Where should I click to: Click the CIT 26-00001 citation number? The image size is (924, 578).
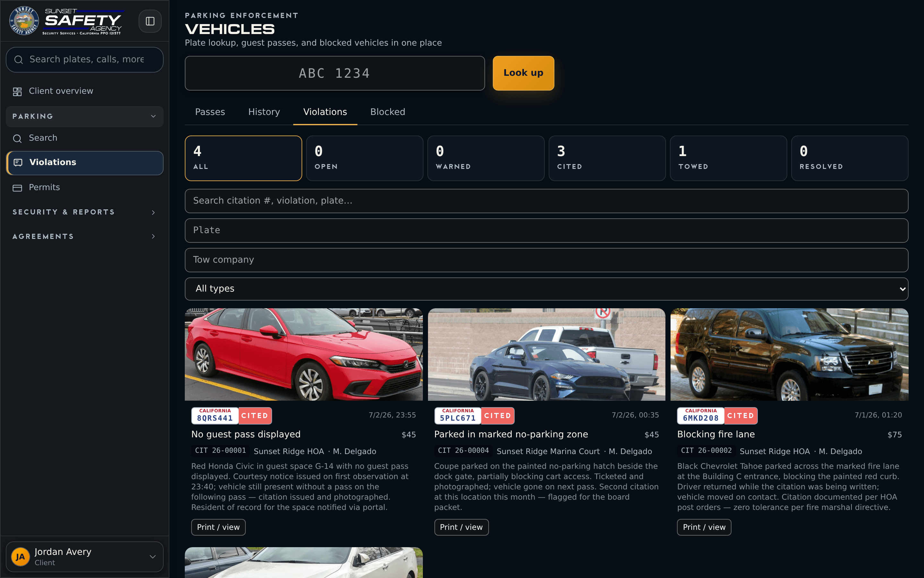(220, 451)
